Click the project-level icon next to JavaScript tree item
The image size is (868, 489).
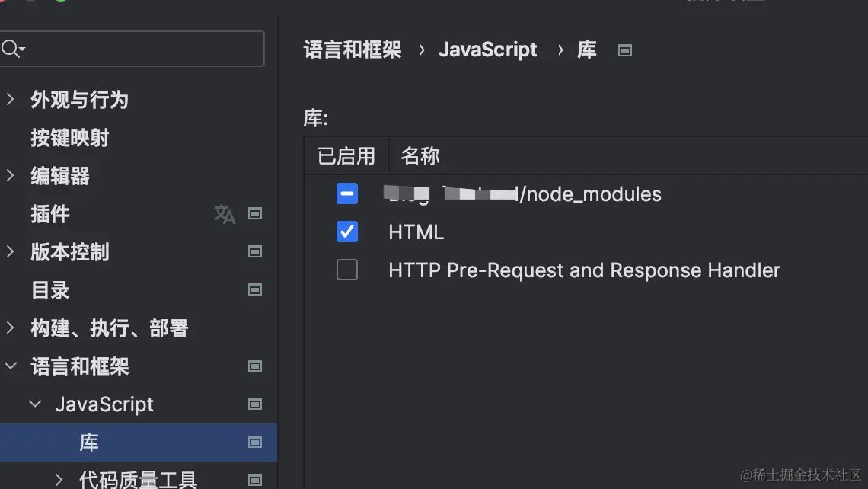point(256,404)
